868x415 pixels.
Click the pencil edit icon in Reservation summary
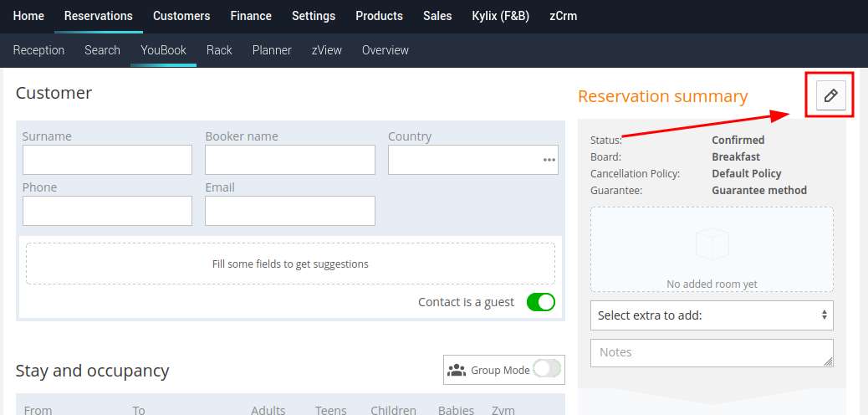point(830,95)
